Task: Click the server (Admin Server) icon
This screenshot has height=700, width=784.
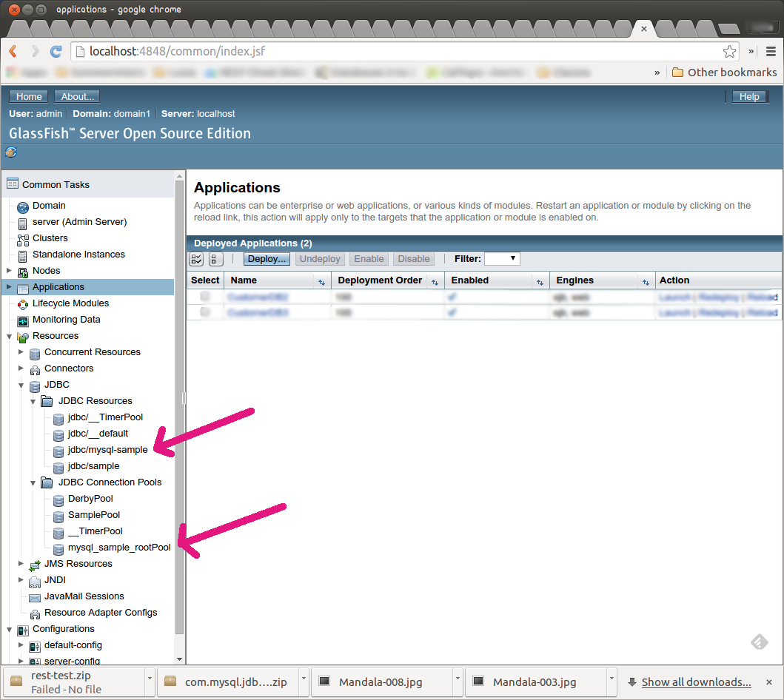Action: tap(22, 223)
